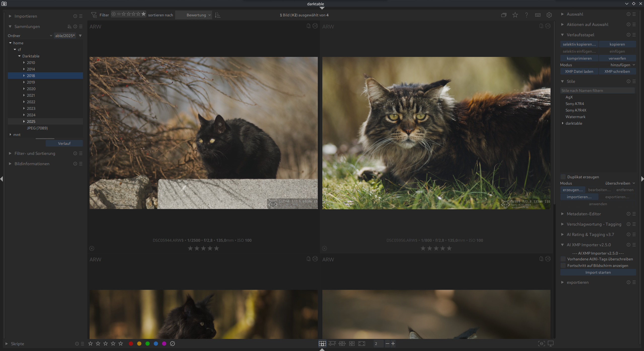
Task: Click the grouping toggle icon in header
Action: (x=504, y=15)
